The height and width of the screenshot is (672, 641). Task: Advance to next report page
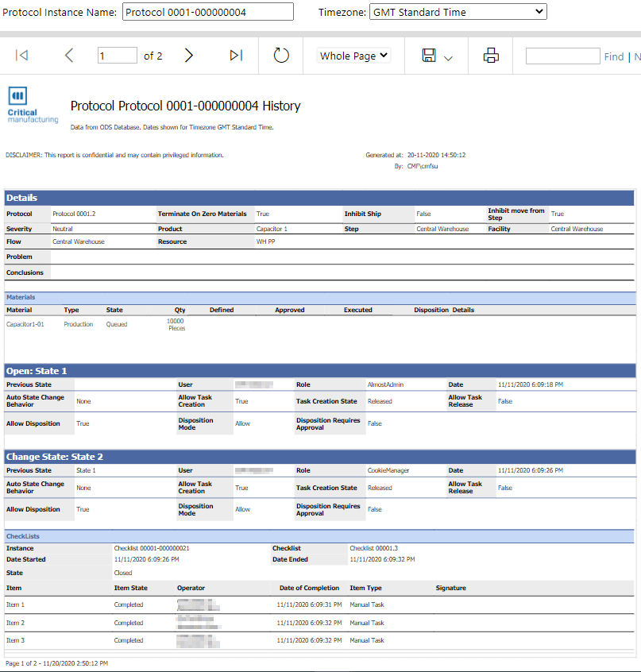pyautogui.click(x=188, y=56)
